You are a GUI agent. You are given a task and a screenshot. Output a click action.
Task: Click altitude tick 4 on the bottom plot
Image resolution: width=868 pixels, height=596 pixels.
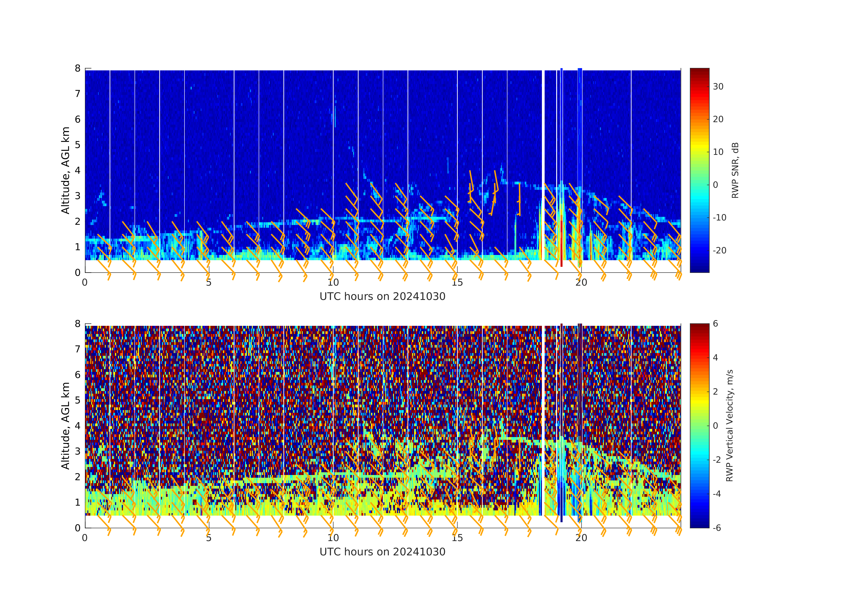(77, 425)
